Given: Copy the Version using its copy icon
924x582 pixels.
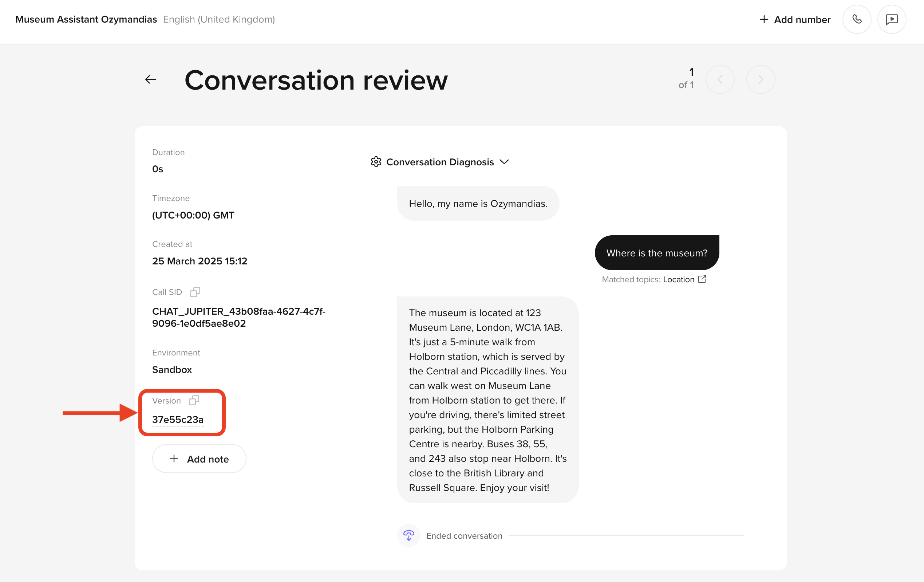Looking at the screenshot, I should 194,400.
